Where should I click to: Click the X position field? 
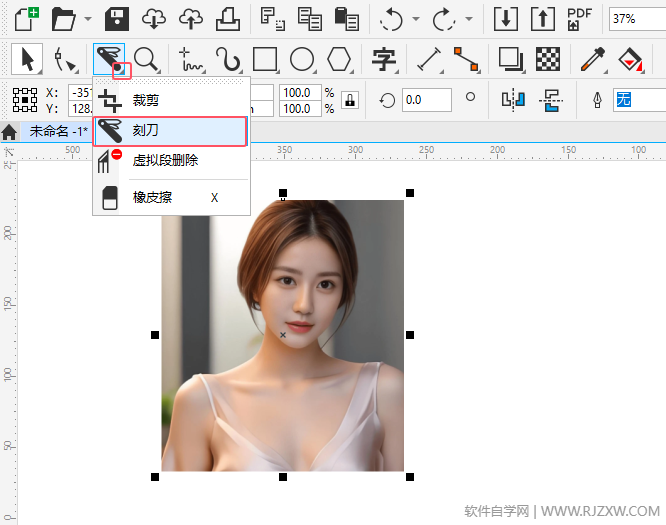coord(81,93)
